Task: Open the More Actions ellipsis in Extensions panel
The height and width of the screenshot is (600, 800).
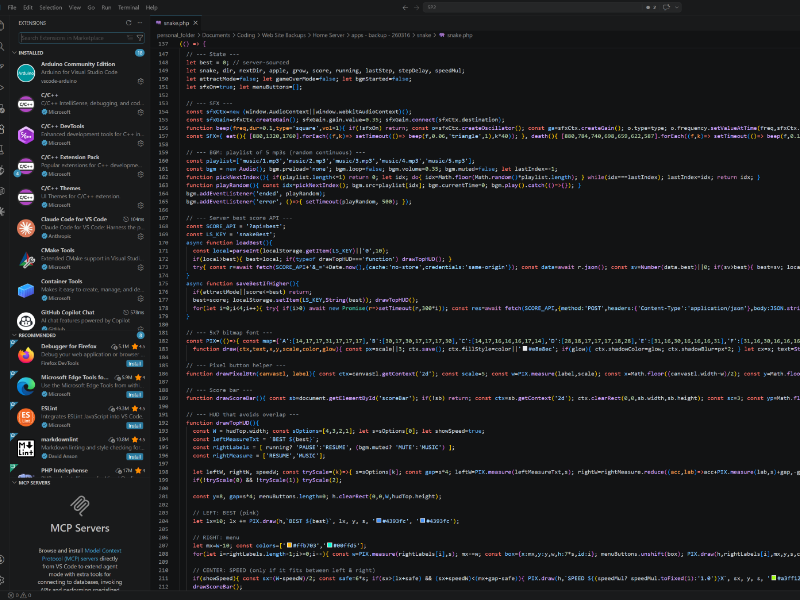Action: tap(140, 23)
